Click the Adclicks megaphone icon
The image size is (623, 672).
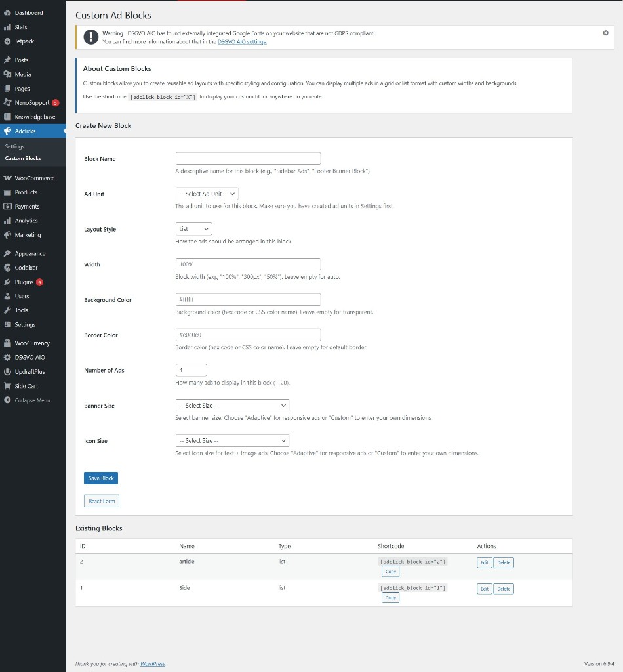click(7, 131)
